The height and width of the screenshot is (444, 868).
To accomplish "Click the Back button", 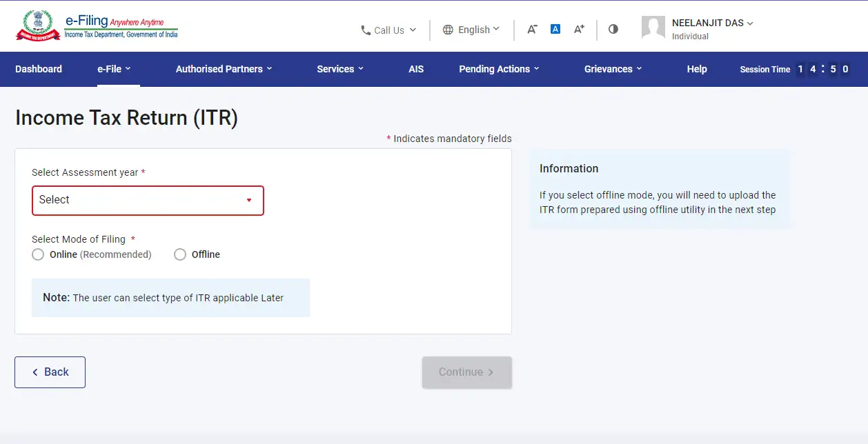I will click(50, 372).
